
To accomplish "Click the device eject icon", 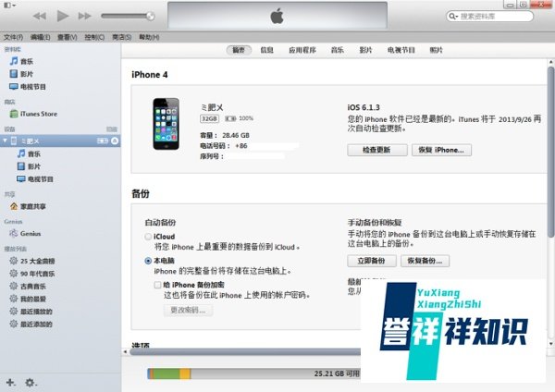I will [x=115, y=141].
